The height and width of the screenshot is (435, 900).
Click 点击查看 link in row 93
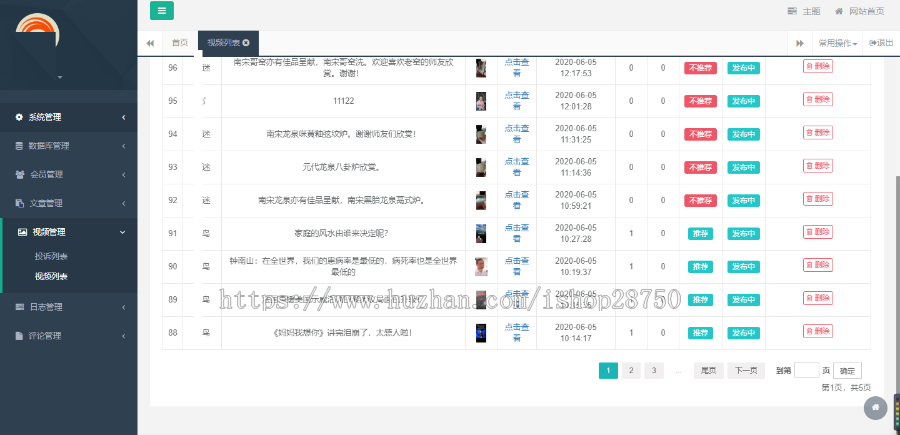click(x=517, y=167)
